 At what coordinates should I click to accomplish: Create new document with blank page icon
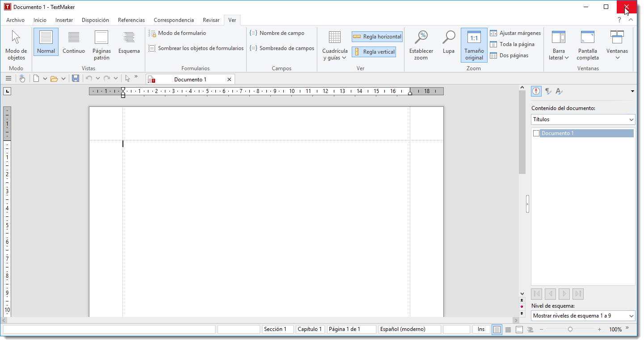point(36,79)
